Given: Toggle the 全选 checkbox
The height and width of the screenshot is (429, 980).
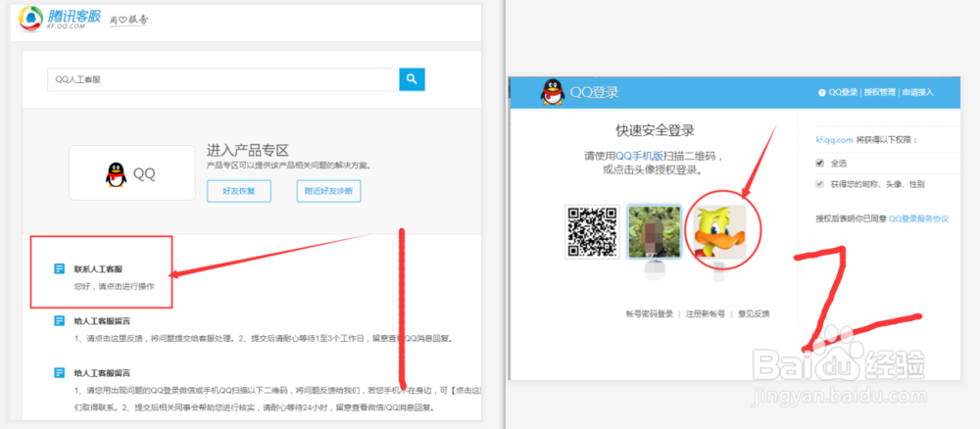Looking at the screenshot, I should 819,163.
